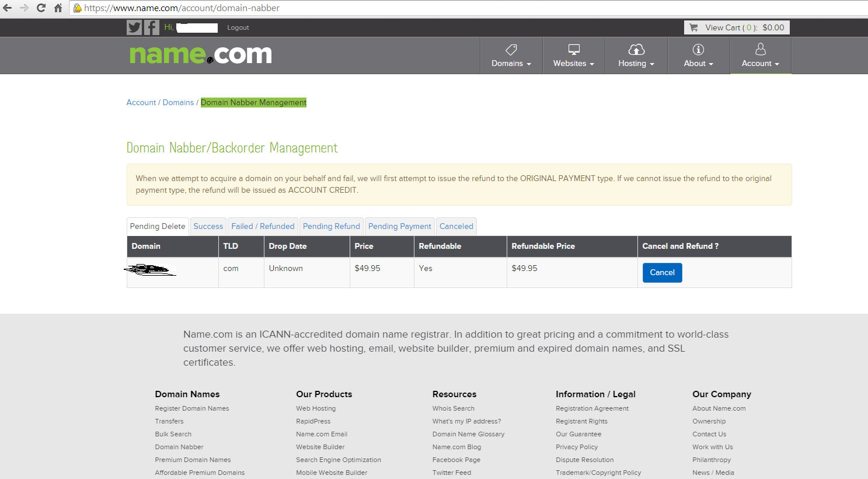Screen dimensions: 868x479
Task: Open Domain Nabber footer link
Action: point(179,447)
